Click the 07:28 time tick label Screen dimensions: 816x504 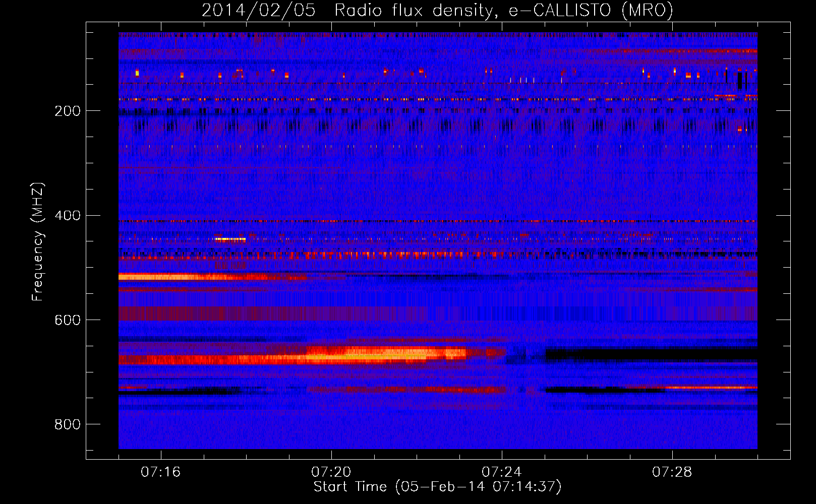[672, 472]
